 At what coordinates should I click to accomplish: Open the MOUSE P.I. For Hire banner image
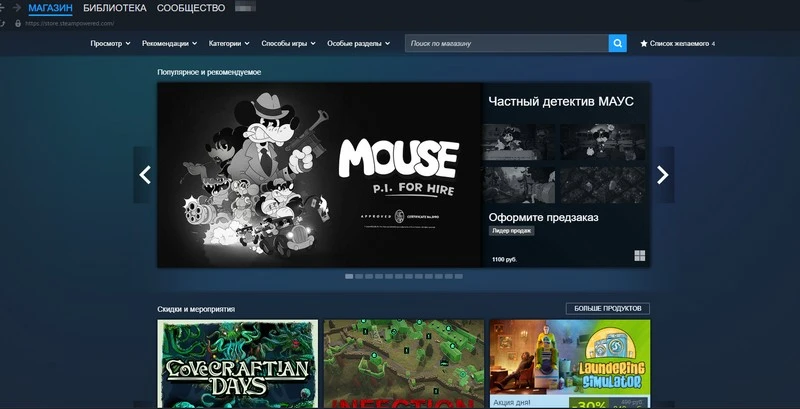coord(319,175)
